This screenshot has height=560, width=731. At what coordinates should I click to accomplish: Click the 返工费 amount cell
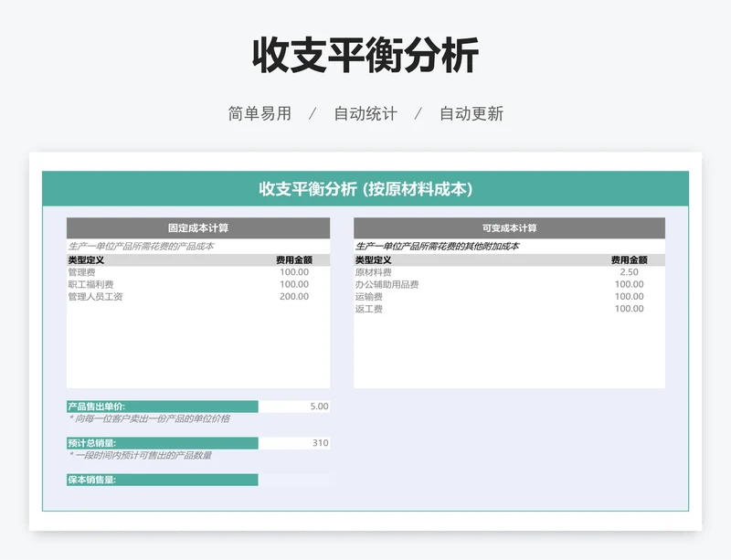coord(629,309)
